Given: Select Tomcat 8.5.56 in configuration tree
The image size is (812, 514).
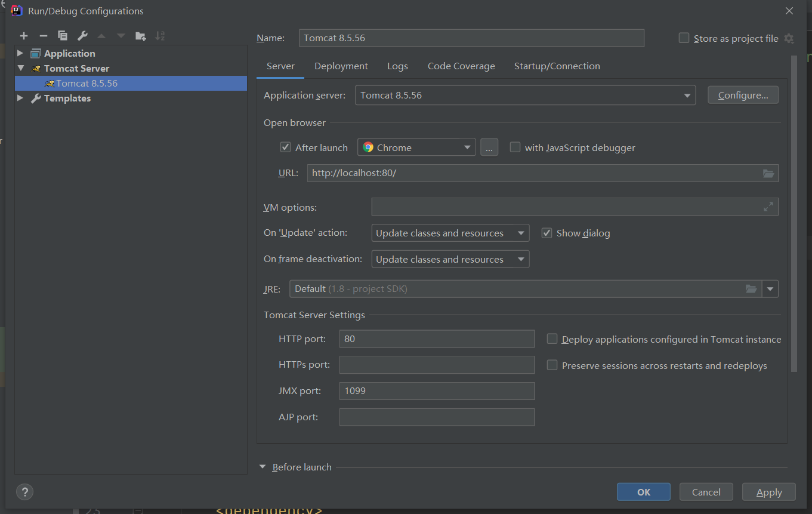Looking at the screenshot, I should (131, 83).
